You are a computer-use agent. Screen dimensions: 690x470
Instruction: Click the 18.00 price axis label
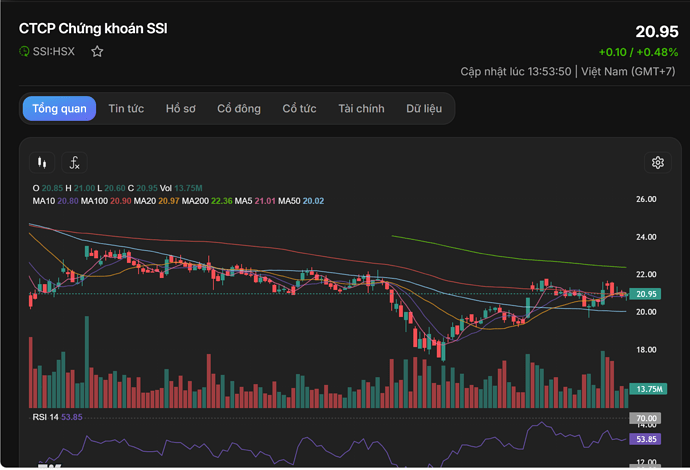[x=646, y=350]
